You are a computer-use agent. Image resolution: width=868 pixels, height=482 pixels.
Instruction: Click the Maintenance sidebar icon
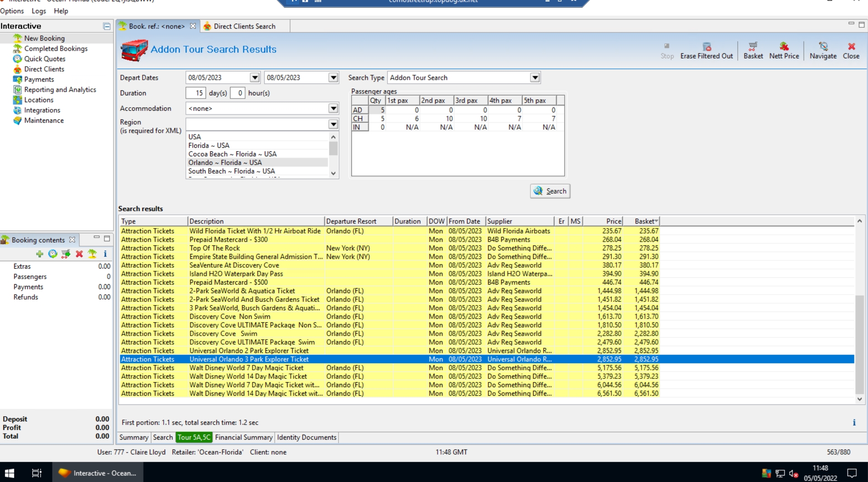tap(17, 120)
